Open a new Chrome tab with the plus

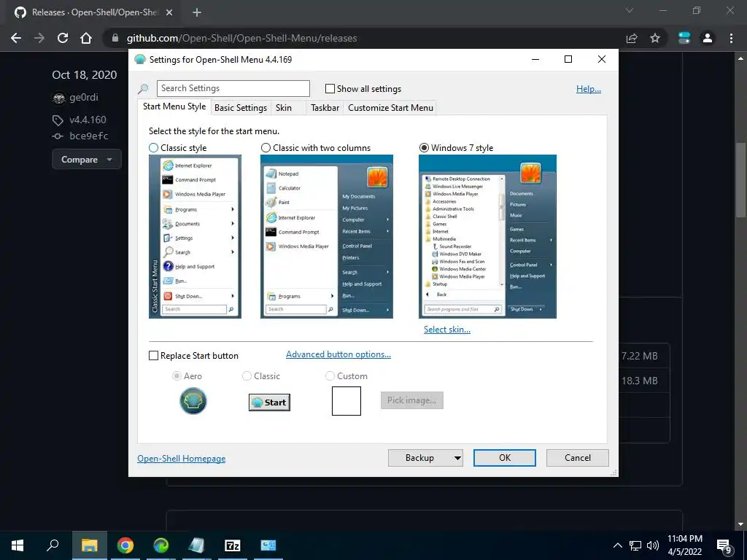pos(197,12)
